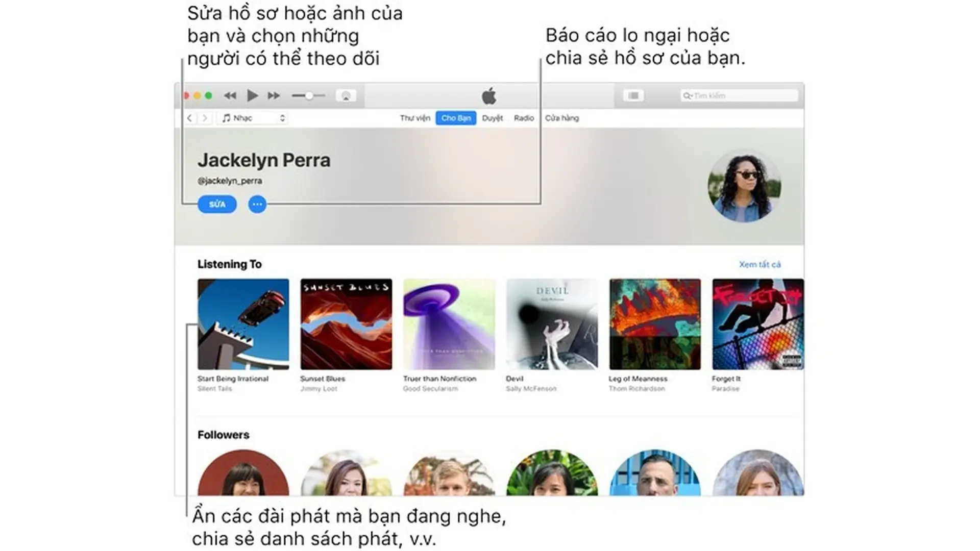Screen dimensions: 980x551
Task: Switch to the Thư viện tab
Action: click(415, 118)
